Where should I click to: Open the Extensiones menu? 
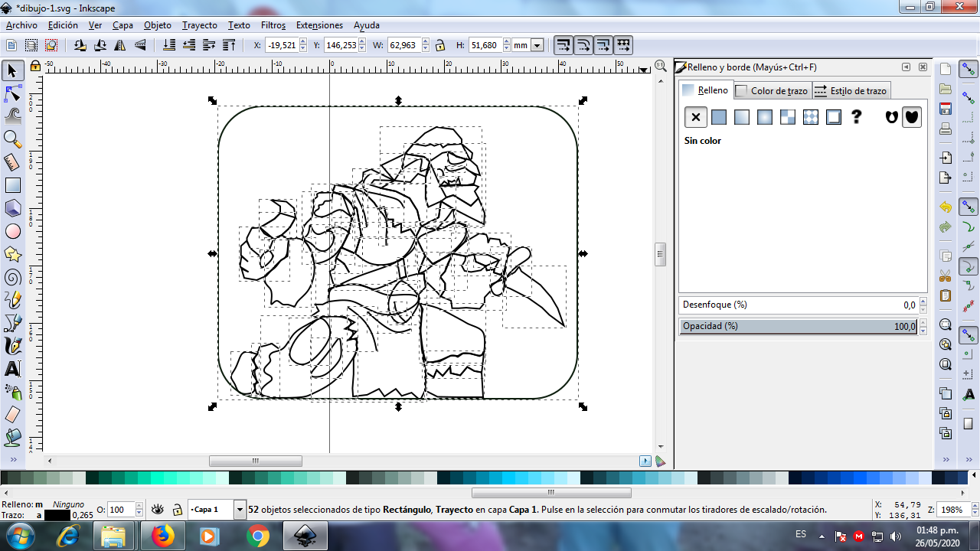click(x=319, y=25)
